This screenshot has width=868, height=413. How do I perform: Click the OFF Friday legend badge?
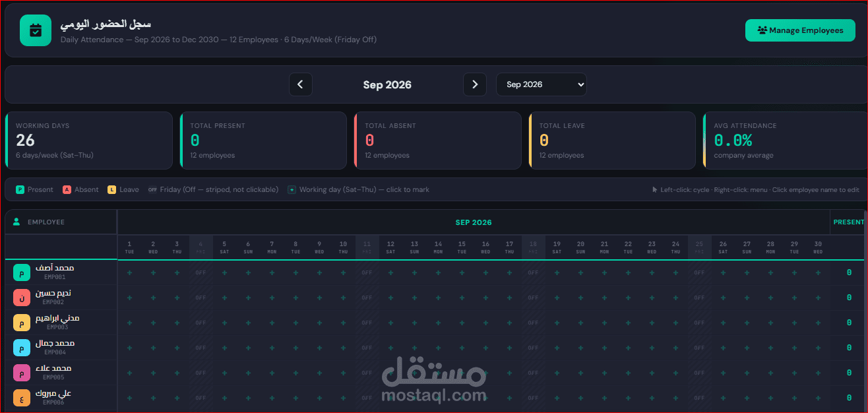pos(152,190)
